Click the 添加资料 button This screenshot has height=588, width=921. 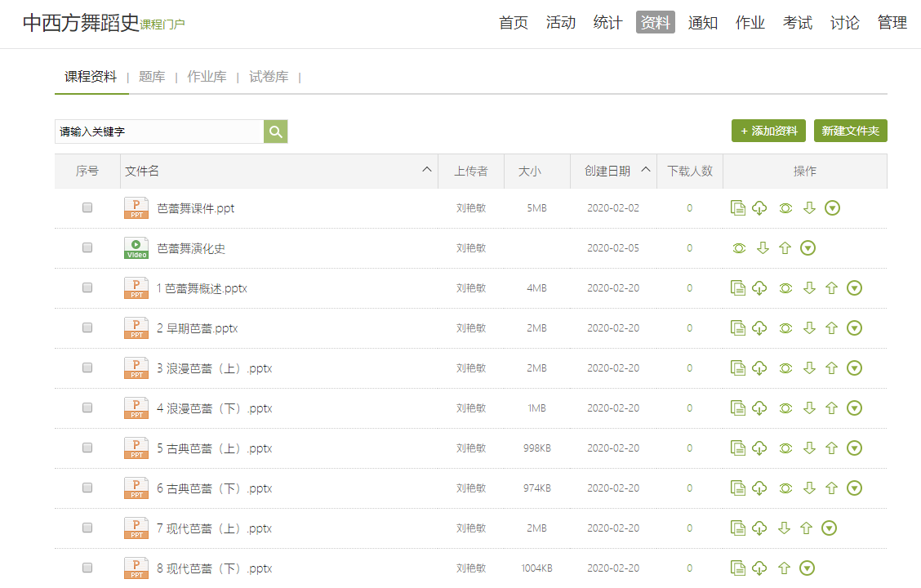[768, 131]
